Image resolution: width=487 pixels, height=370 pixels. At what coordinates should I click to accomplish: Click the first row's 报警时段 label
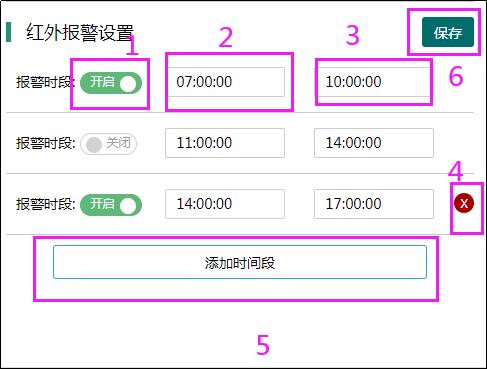pyautogui.click(x=46, y=82)
